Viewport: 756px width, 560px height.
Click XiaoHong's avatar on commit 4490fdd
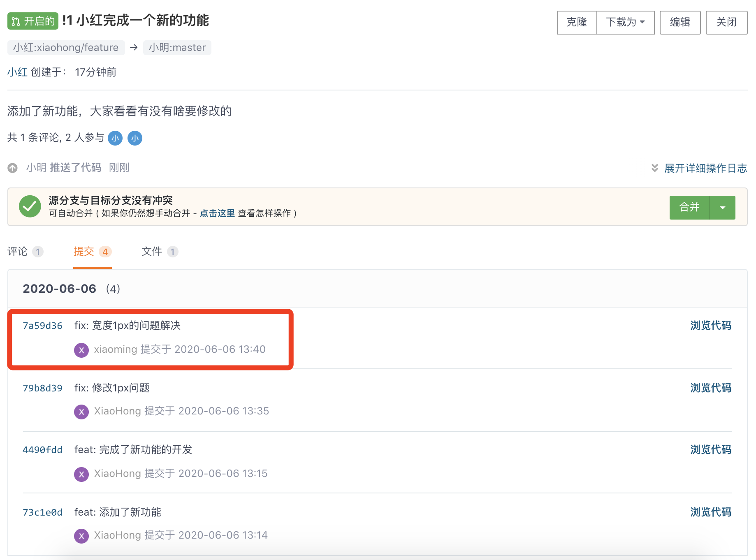pyautogui.click(x=81, y=474)
